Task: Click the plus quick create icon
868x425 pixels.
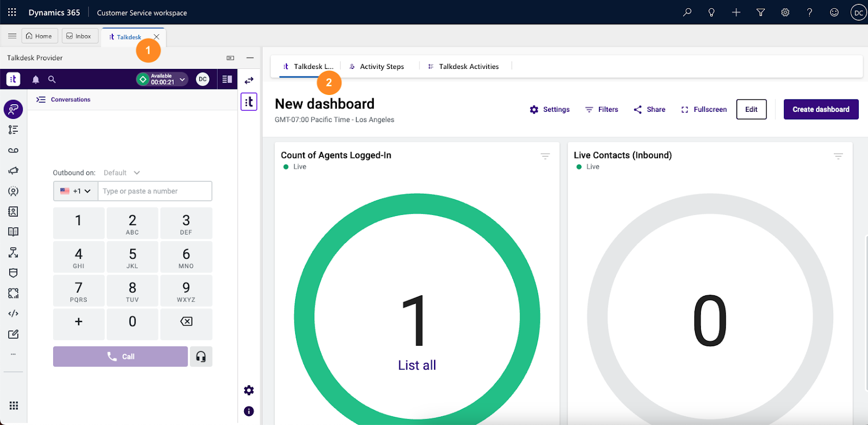Action: [736, 12]
